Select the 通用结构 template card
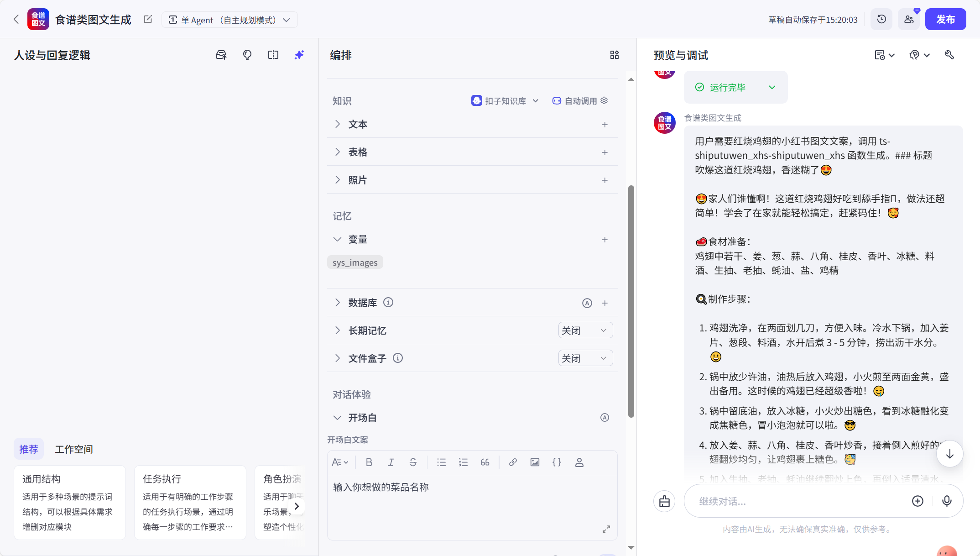Screen dimensions: 980x556 click(x=69, y=502)
